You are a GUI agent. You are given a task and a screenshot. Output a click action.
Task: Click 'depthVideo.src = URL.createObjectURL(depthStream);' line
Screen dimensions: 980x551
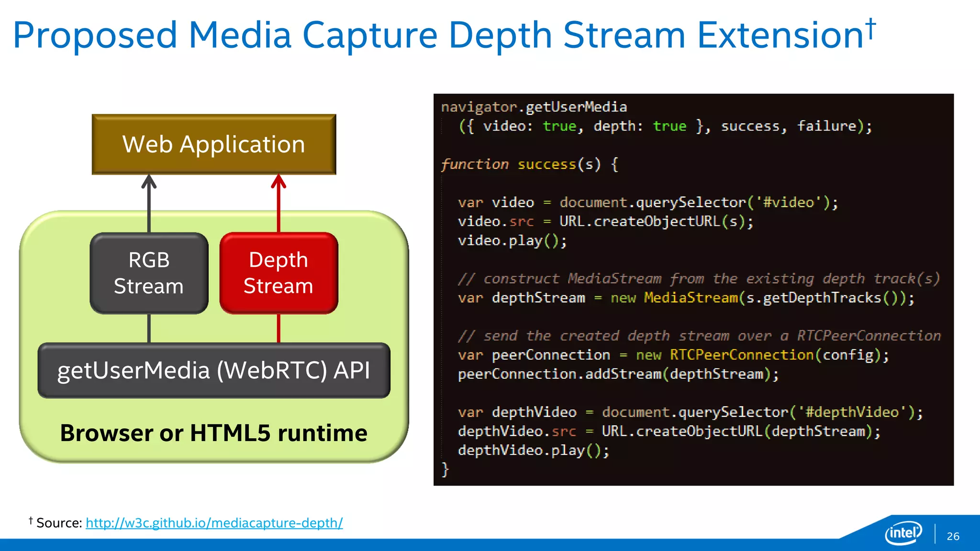[x=669, y=431]
